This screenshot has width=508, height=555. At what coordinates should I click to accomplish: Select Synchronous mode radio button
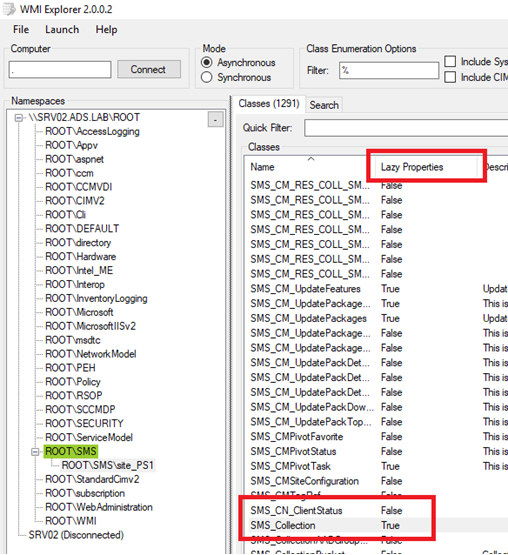click(206, 77)
